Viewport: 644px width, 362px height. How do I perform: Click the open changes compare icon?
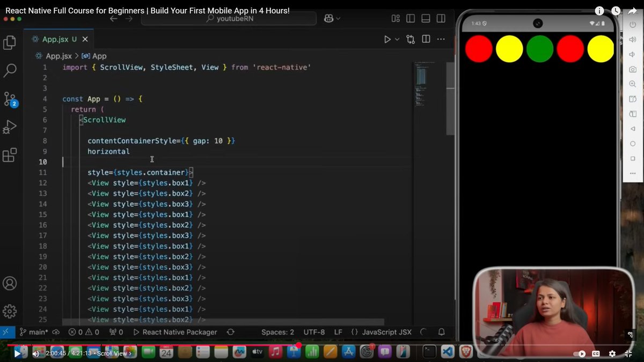point(411,39)
